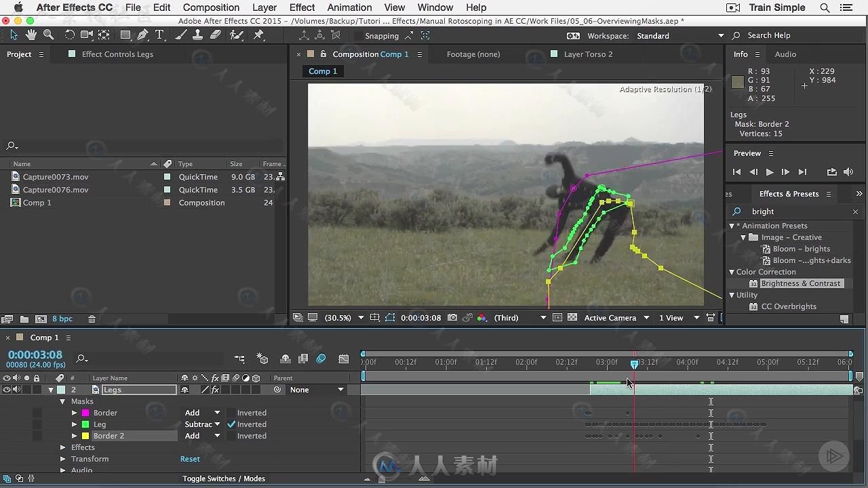
Task: Click magenta color swatch of Border mask
Action: click(x=85, y=413)
